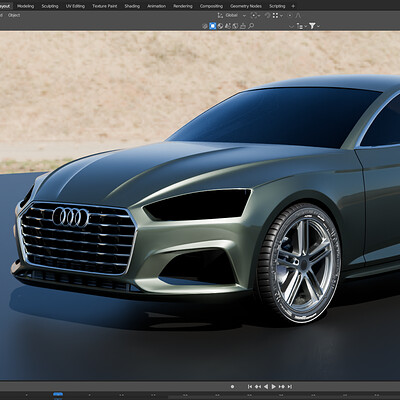Open the Object menu in viewport header
The height and width of the screenshot is (400, 400).
tap(14, 15)
